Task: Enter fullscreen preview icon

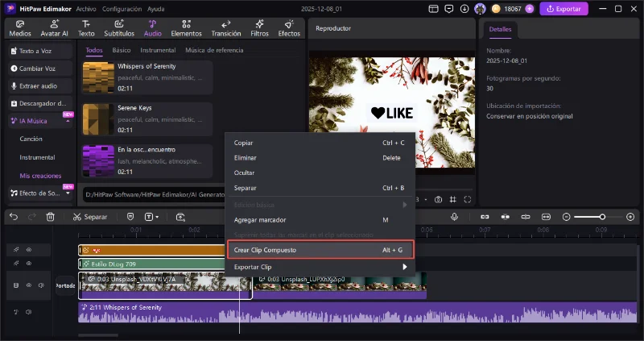Action: (x=468, y=199)
